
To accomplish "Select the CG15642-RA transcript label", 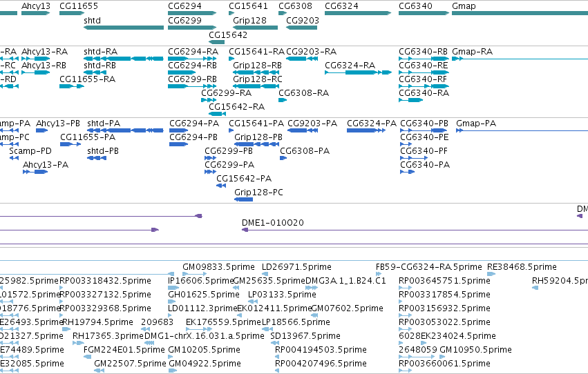I will click(236, 107).
